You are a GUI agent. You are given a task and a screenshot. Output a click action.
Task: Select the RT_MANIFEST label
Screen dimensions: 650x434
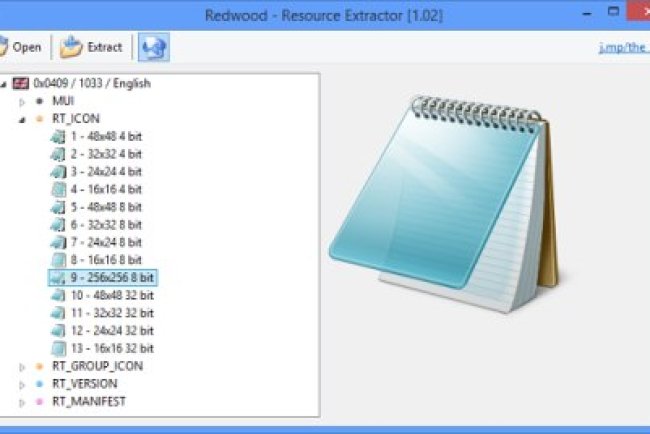coord(89,401)
